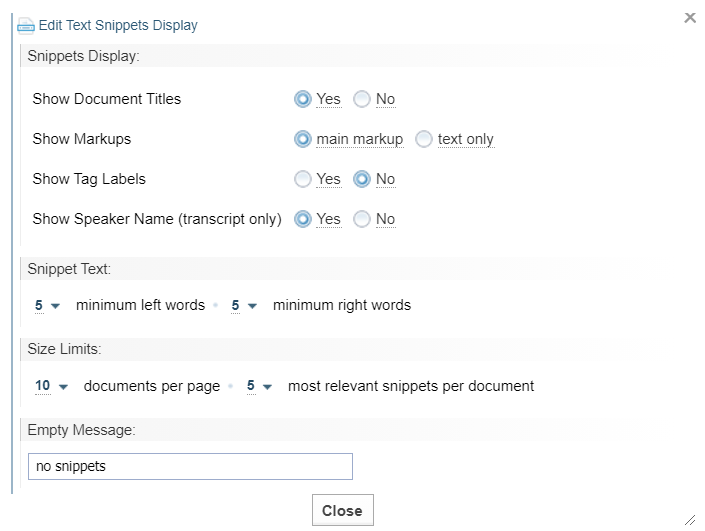Choose main markup for Show Markups
This screenshot has height=531, width=705.
coord(303,139)
